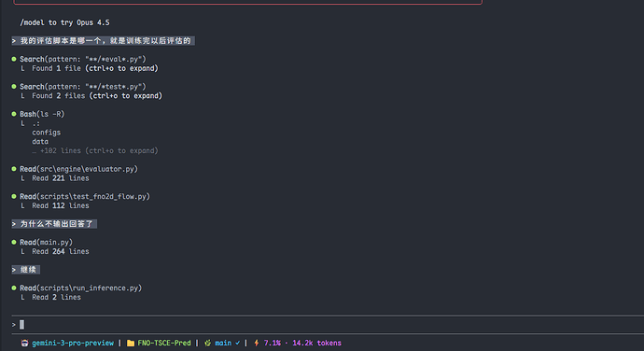644x351 pixels.
Task: Click the git branch icon before main
Action: [x=208, y=343]
